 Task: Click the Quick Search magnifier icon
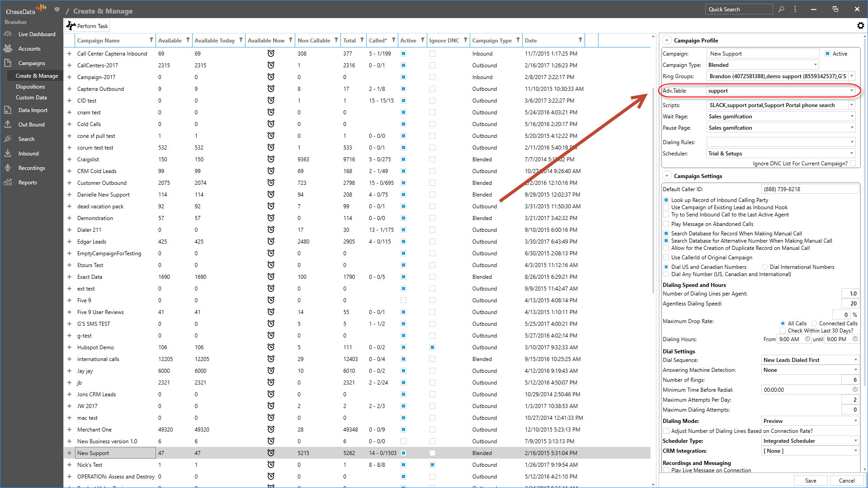(x=781, y=9)
